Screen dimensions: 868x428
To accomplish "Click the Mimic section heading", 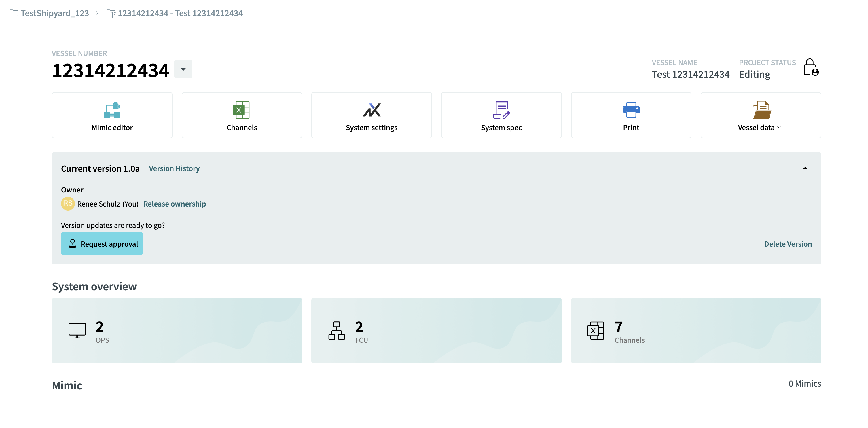I will coord(67,385).
